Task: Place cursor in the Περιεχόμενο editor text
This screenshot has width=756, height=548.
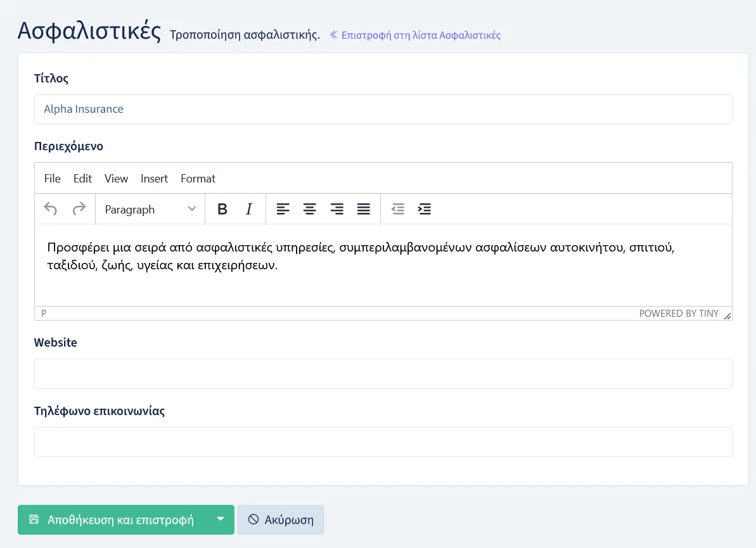Action: tap(383, 265)
